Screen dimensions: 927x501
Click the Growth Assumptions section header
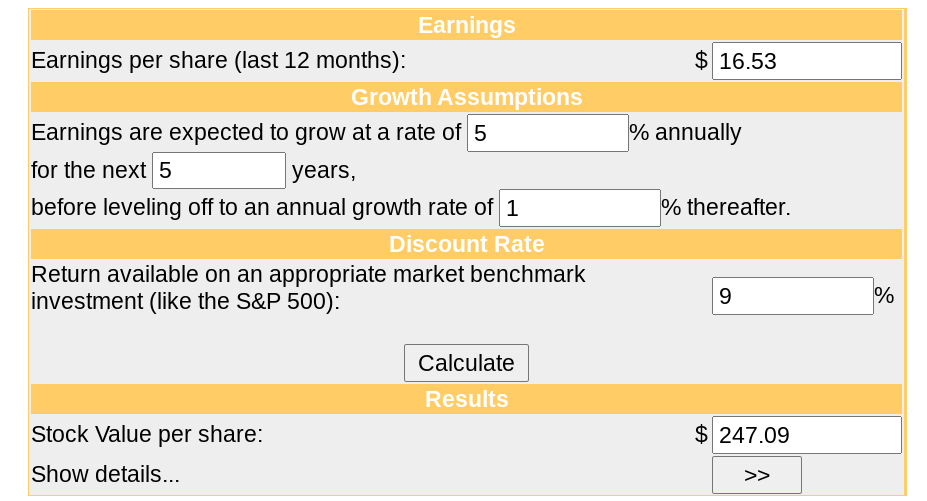pyautogui.click(x=466, y=97)
